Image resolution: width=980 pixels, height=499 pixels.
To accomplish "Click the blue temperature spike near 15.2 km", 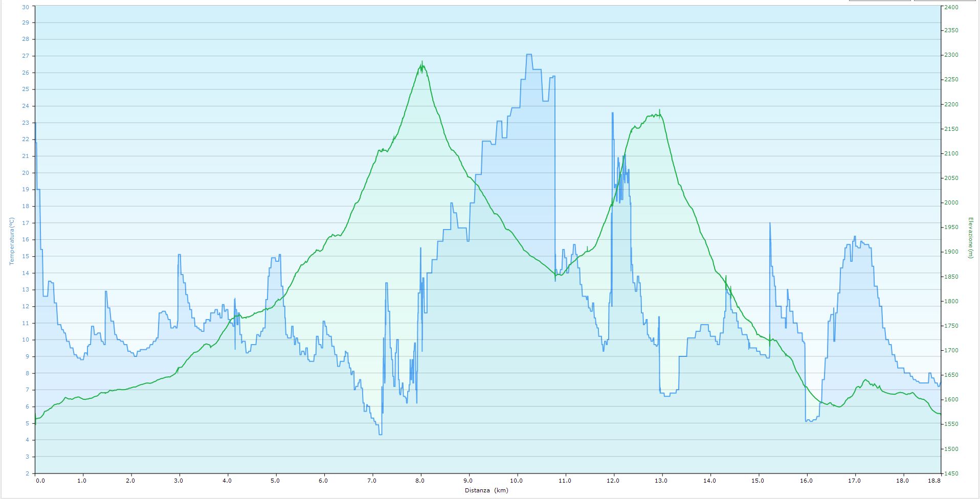I will click(770, 223).
